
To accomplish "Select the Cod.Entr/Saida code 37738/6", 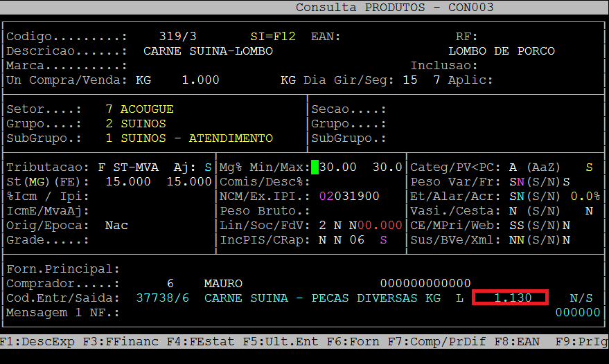I will (x=162, y=298).
